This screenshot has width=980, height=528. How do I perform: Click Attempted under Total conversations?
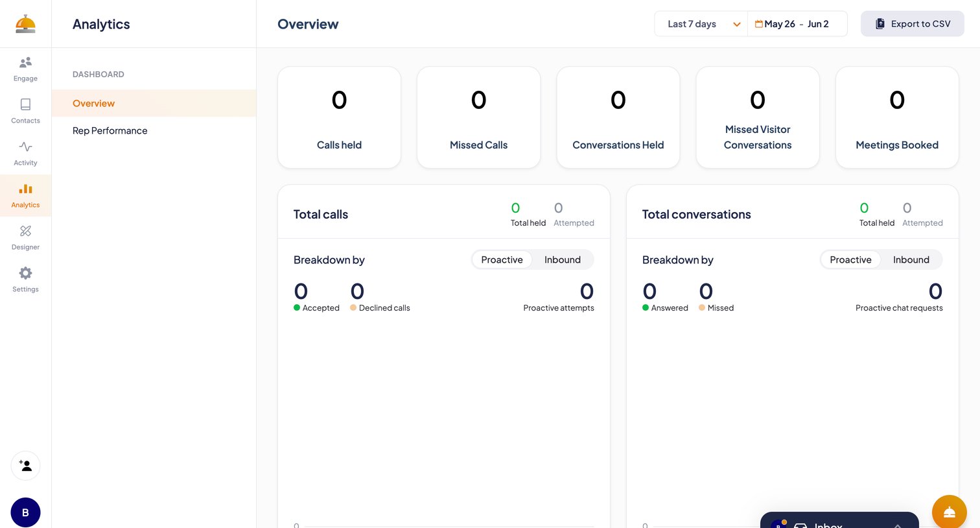[922, 215]
